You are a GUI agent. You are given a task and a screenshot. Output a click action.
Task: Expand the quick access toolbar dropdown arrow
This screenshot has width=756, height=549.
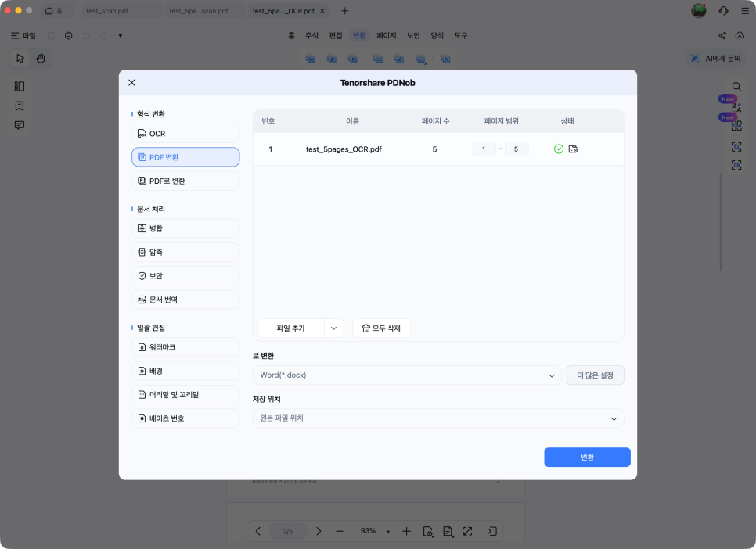click(x=121, y=36)
